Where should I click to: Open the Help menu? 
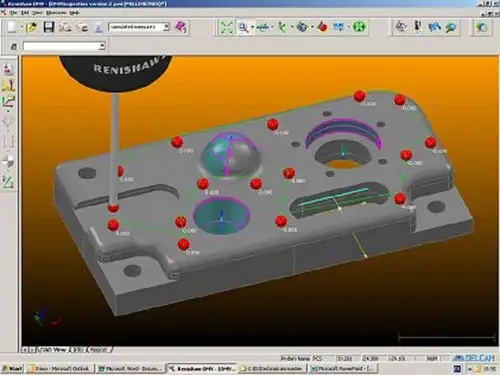pos(74,13)
